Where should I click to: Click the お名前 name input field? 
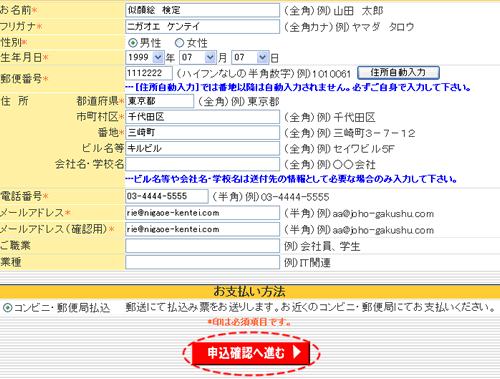click(x=202, y=10)
